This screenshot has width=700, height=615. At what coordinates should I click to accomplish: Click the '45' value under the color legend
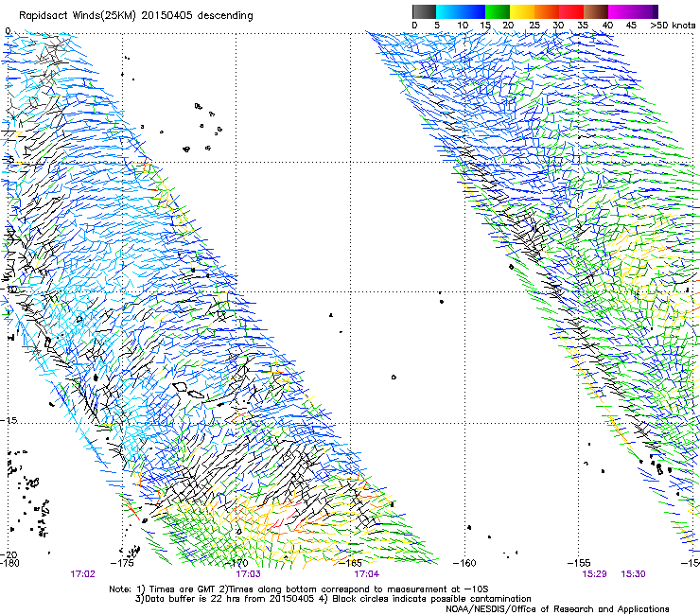pos(631,26)
